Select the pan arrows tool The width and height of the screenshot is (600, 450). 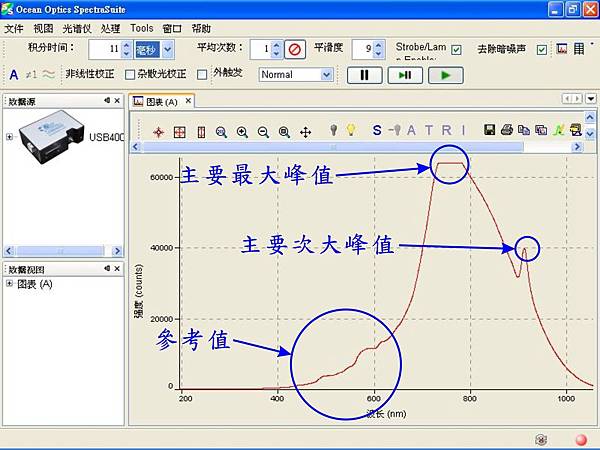(x=305, y=133)
